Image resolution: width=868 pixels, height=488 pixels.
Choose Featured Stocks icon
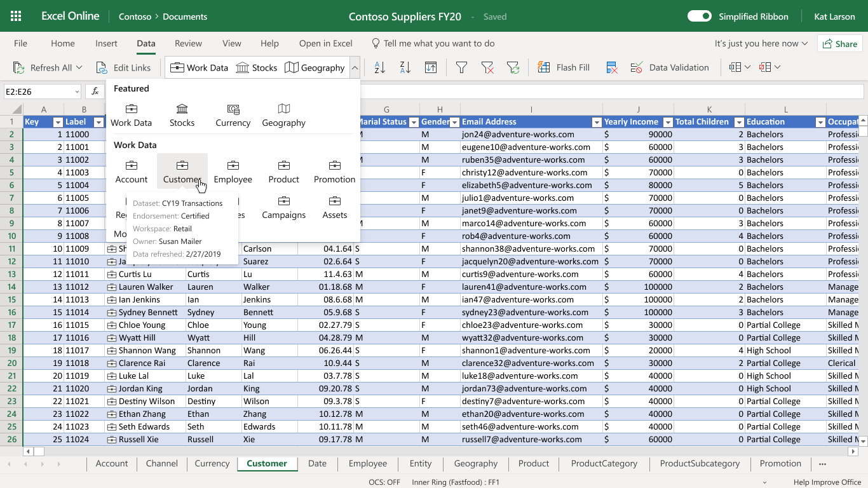[x=182, y=115]
